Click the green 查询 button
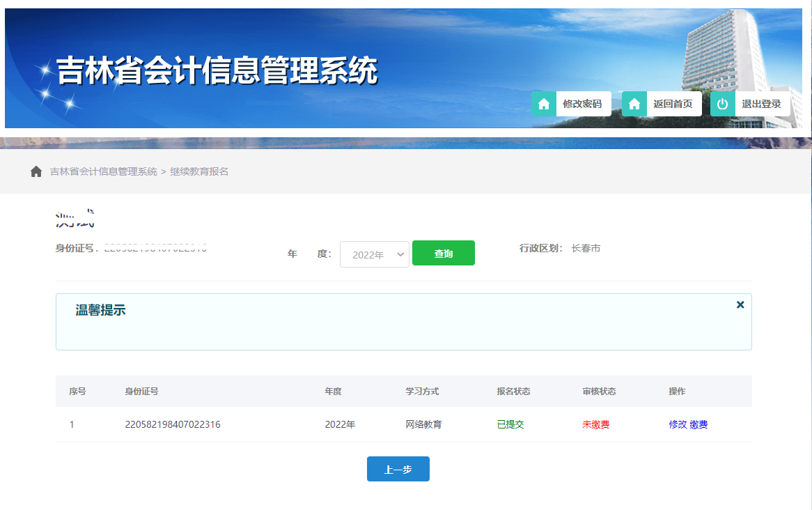812x510 pixels. [444, 253]
